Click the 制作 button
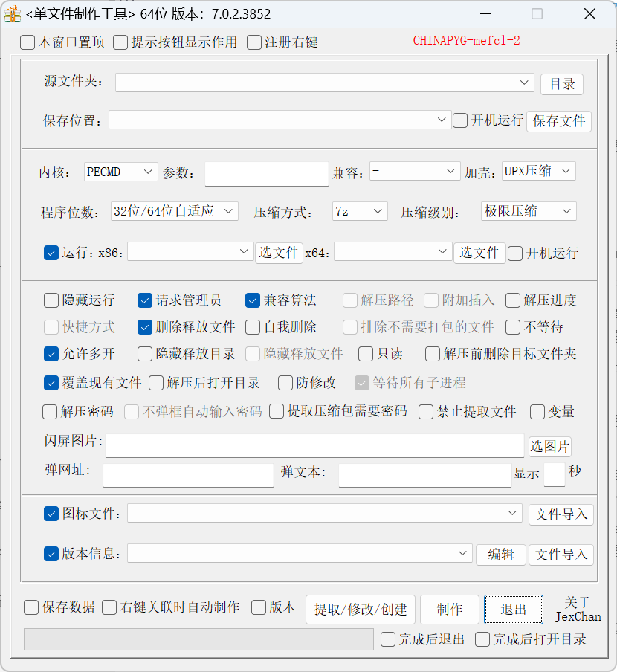Image resolution: width=617 pixels, height=672 pixels. [450, 609]
